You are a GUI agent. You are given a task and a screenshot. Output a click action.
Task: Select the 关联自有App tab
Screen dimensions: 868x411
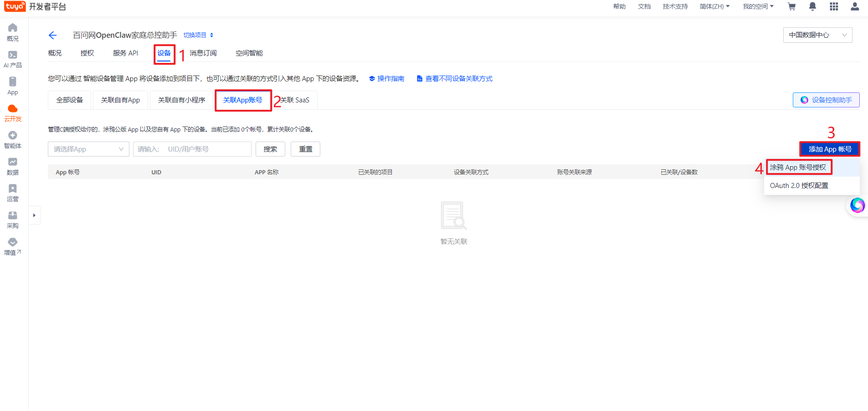pos(120,100)
